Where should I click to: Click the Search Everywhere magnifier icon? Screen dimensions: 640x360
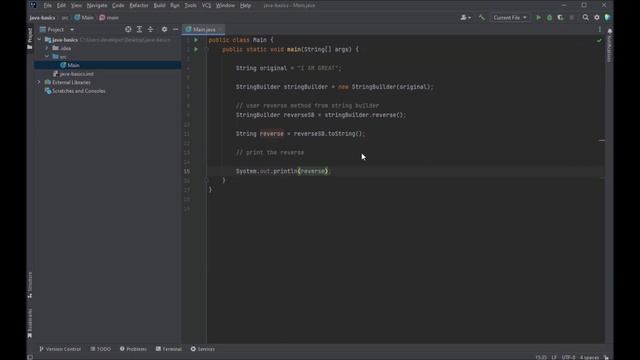click(x=586, y=18)
